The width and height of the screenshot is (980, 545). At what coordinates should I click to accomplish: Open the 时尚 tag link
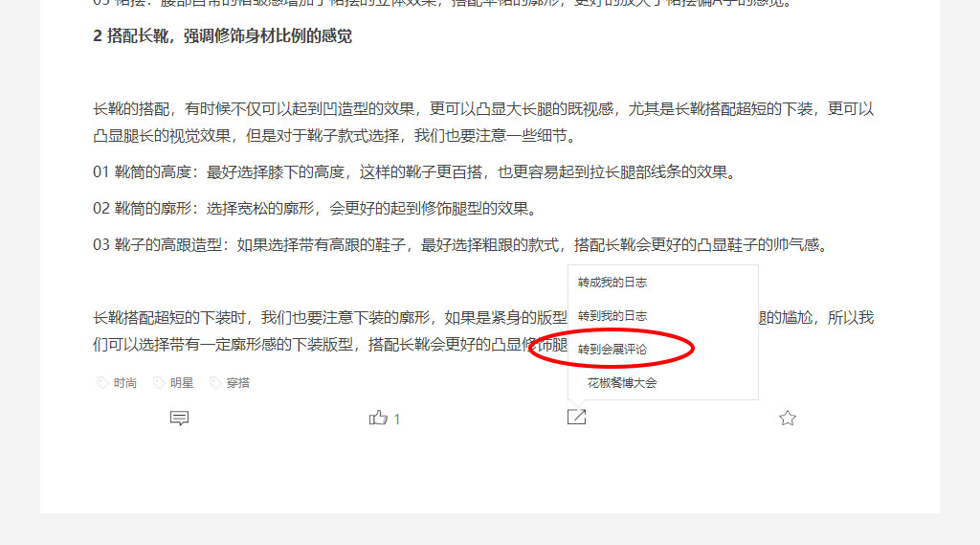125,383
